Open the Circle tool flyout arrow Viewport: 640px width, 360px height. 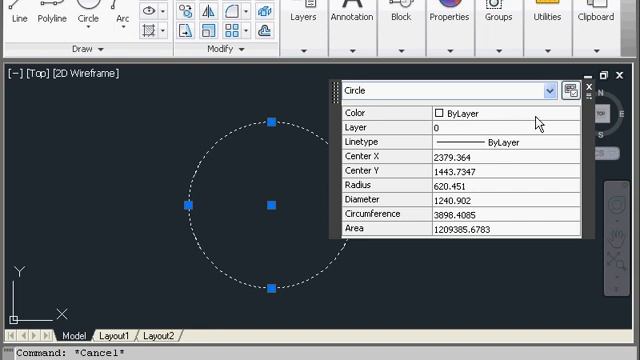pyautogui.click(x=88, y=27)
